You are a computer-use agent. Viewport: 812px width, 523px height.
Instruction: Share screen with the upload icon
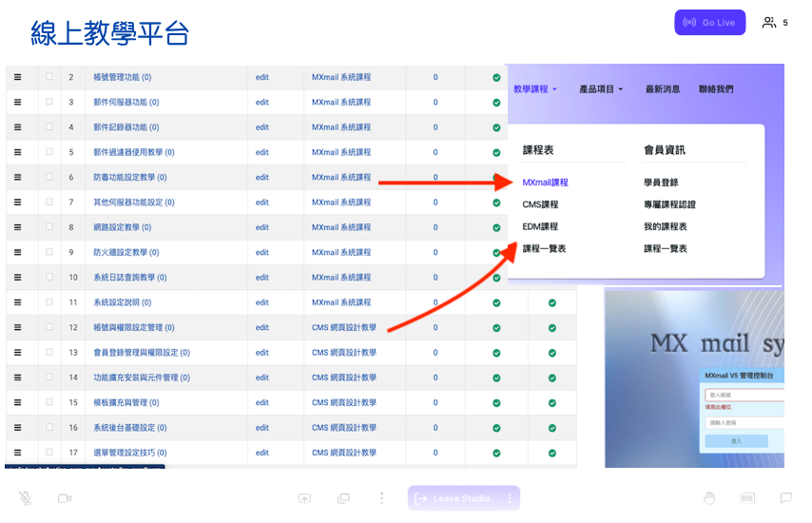click(304, 498)
